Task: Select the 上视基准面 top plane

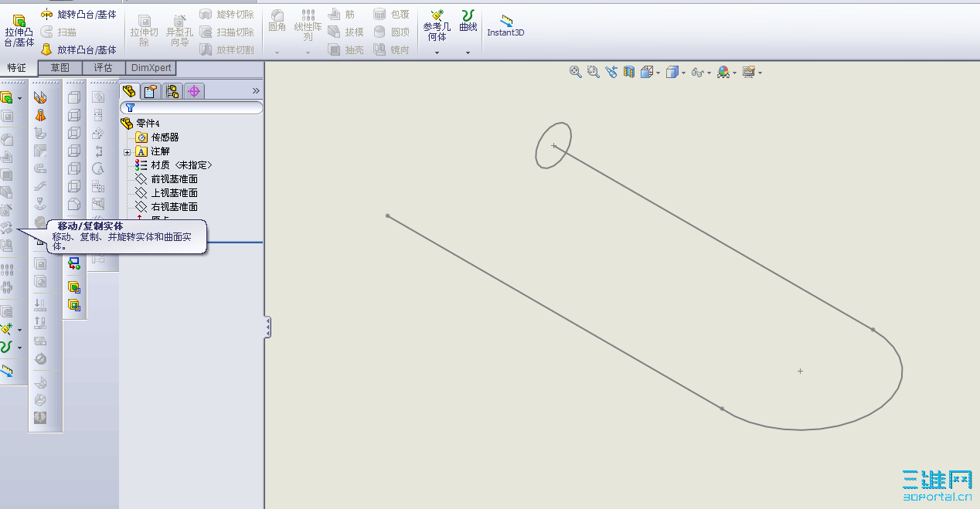Action: (166, 193)
